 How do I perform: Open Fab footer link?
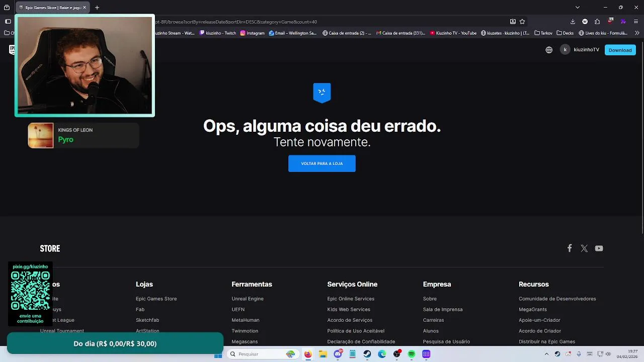(x=140, y=310)
